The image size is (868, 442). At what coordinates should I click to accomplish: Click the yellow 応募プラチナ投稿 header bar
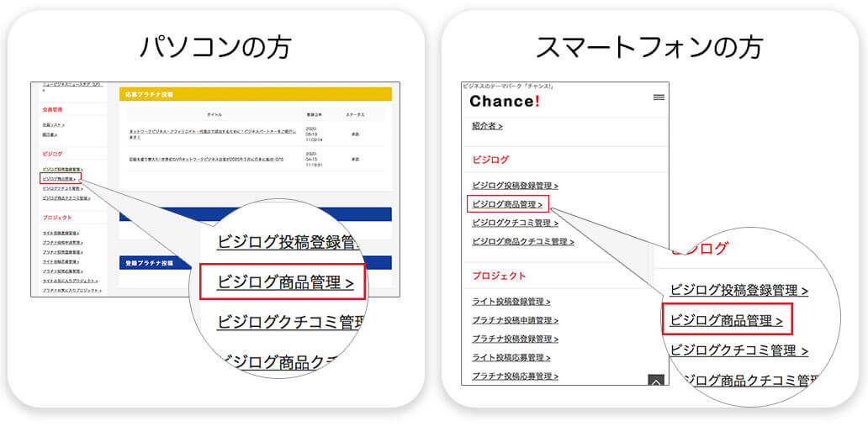tap(255, 95)
